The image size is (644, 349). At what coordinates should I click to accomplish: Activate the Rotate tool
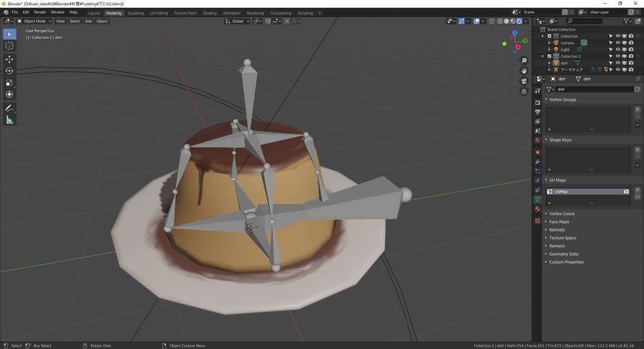pos(9,70)
